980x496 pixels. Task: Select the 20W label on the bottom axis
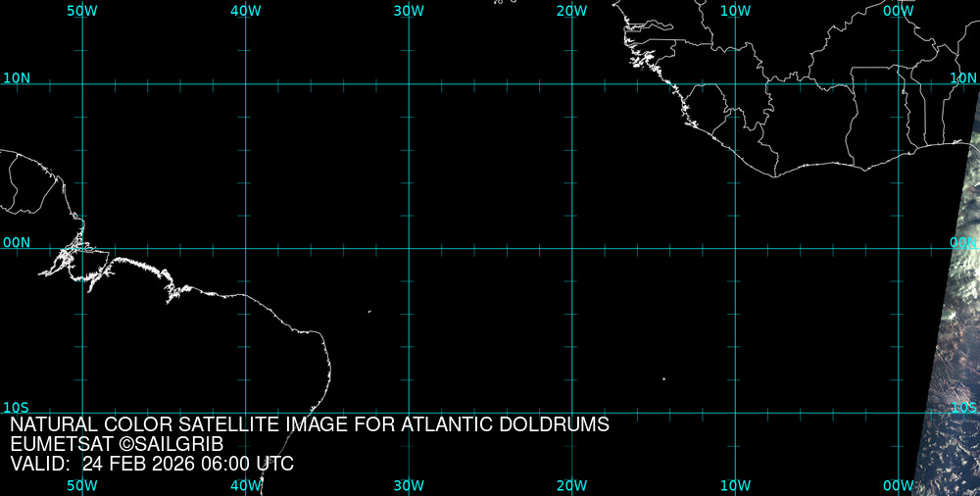pos(571,485)
